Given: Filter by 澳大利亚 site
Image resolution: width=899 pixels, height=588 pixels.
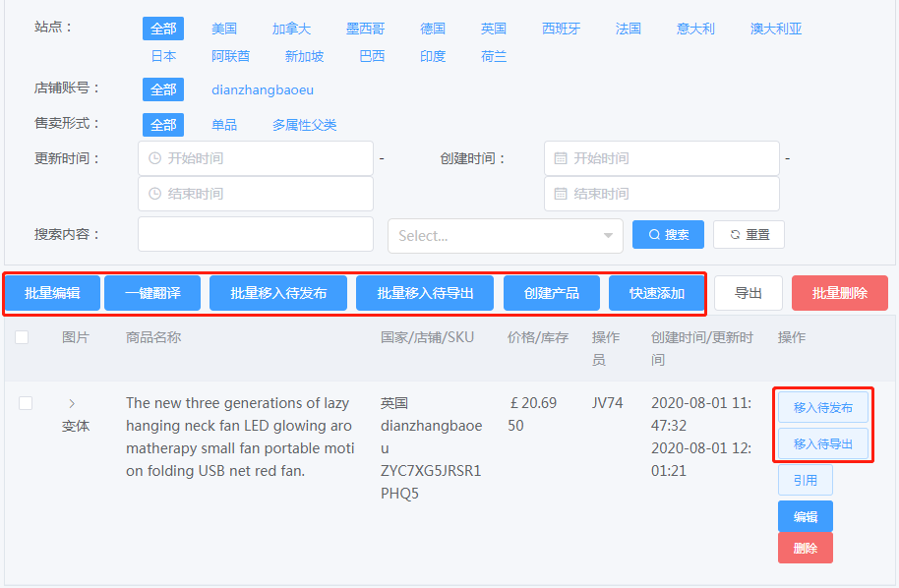Looking at the screenshot, I should click(776, 29).
